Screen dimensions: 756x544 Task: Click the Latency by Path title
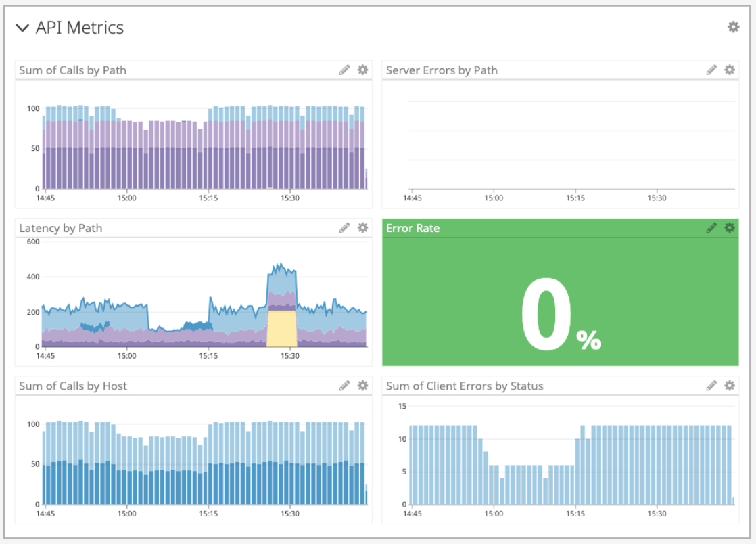click(61, 228)
